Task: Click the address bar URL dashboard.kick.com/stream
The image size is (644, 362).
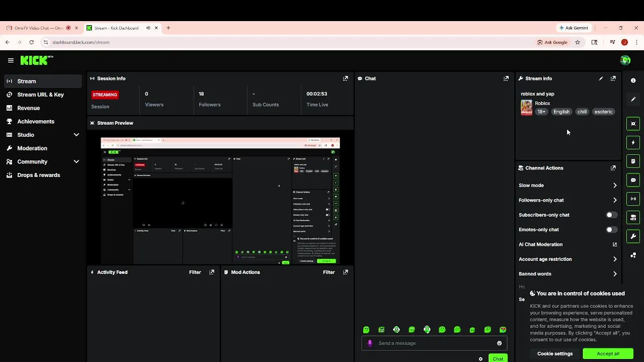Action: coord(81,42)
